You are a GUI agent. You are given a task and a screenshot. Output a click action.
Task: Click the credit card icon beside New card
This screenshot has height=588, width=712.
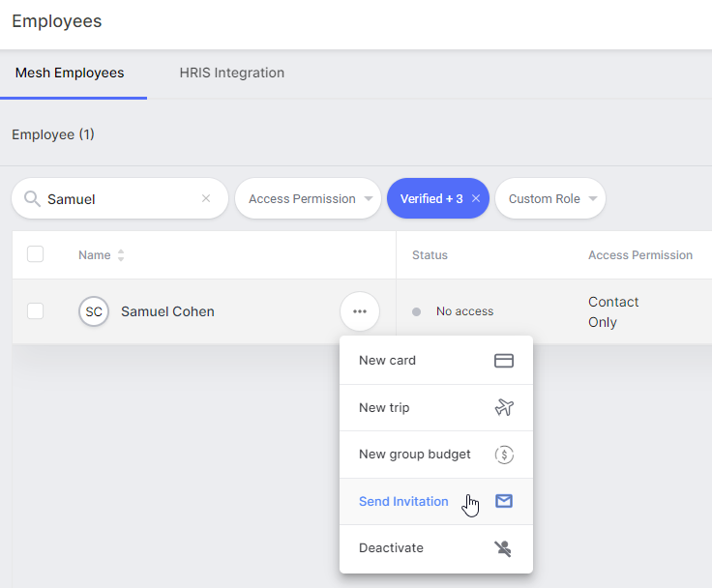tap(504, 361)
